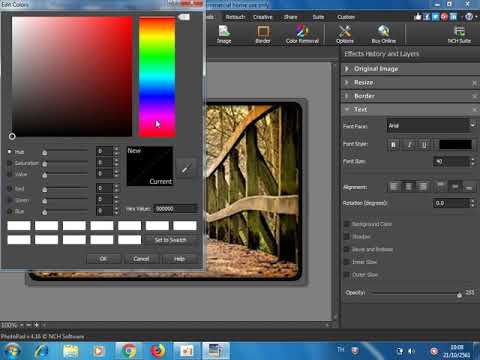Enable the Shadow checkbox

(x=347, y=237)
